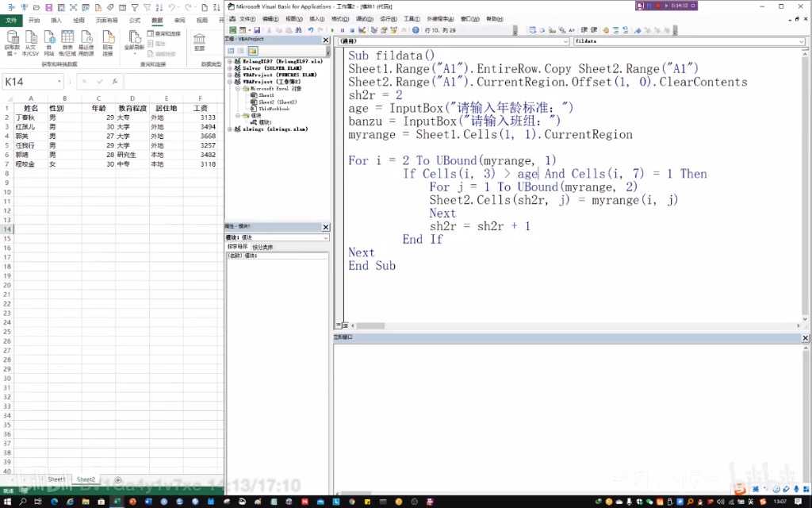
Task: Open the 文件 menu in the VBA editor
Action: [247, 19]
